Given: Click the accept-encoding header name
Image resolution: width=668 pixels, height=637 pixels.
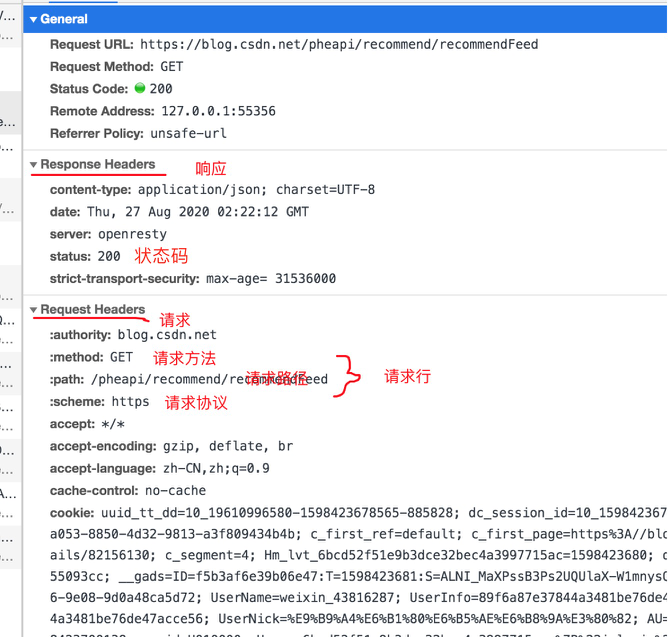Looking at the screenshot, I should click(104, 446).
